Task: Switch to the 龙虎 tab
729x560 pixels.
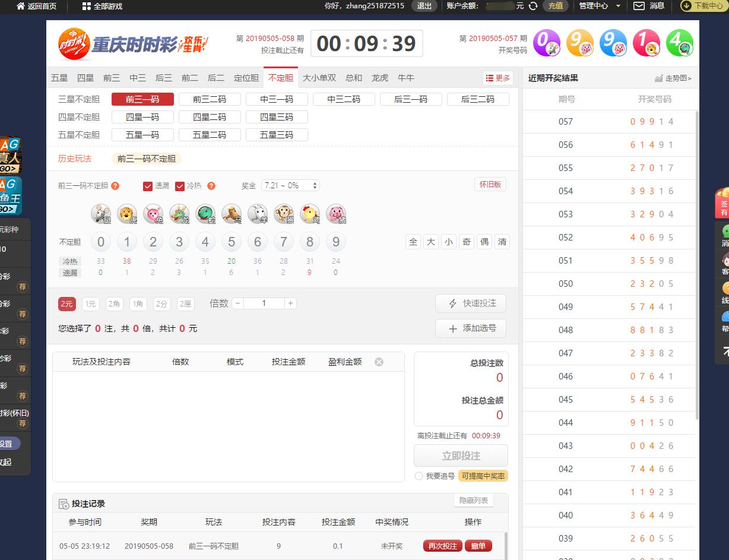Action: pos(380,78)
